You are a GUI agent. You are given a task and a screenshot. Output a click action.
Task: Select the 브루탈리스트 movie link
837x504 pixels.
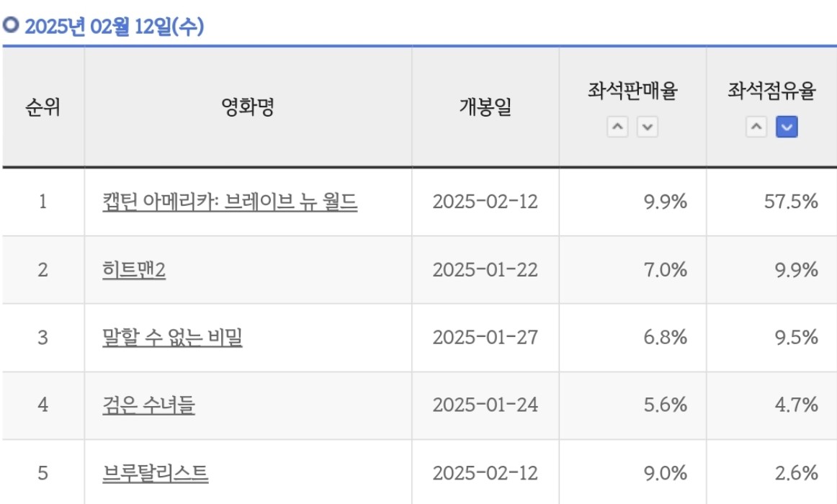tap(155, 473)
